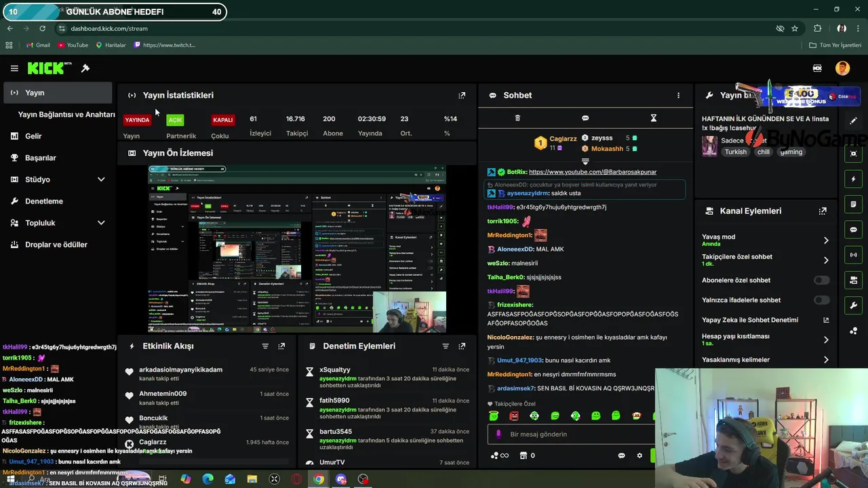Screen dimensions: 868x488
Task: Select Yayın in the sidebar
Action: [58, 93]
